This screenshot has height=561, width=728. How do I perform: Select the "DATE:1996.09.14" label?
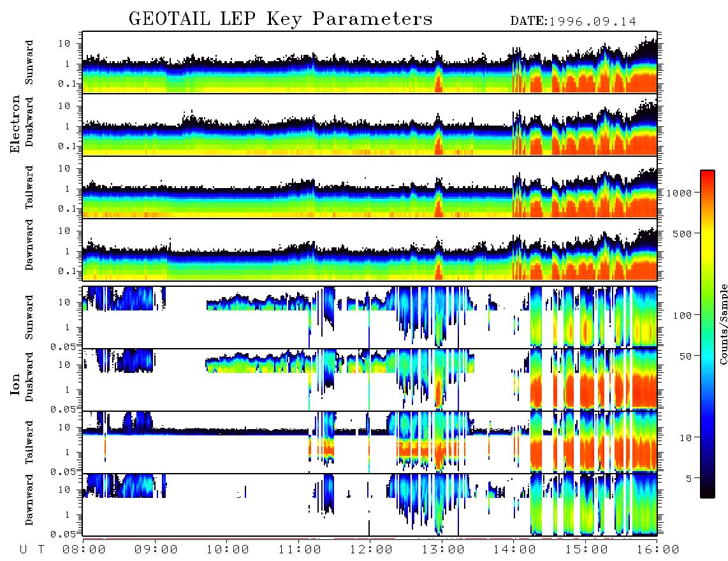pyautogui.click(x=573, y=21)
